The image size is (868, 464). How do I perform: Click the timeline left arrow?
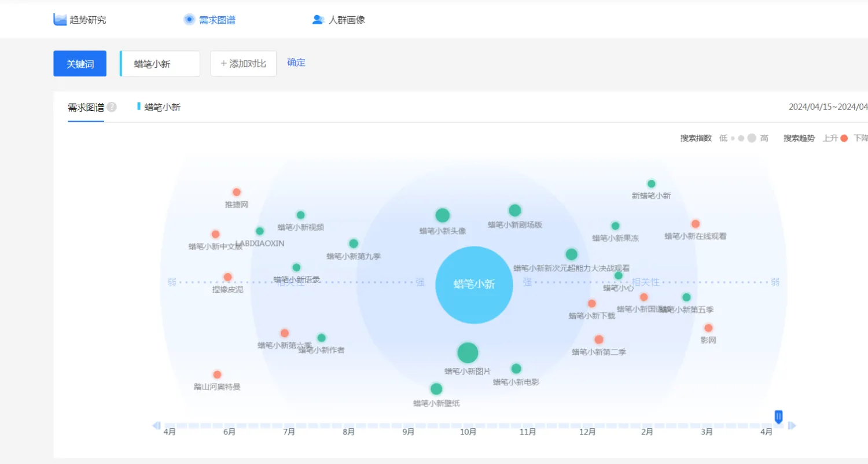[x=156, y=426]
